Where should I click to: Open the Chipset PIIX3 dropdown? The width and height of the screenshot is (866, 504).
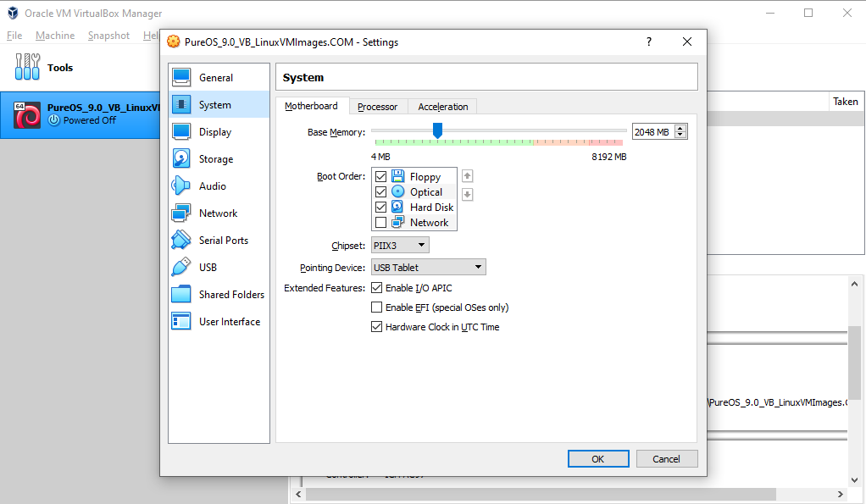click(x=400, y=245)
